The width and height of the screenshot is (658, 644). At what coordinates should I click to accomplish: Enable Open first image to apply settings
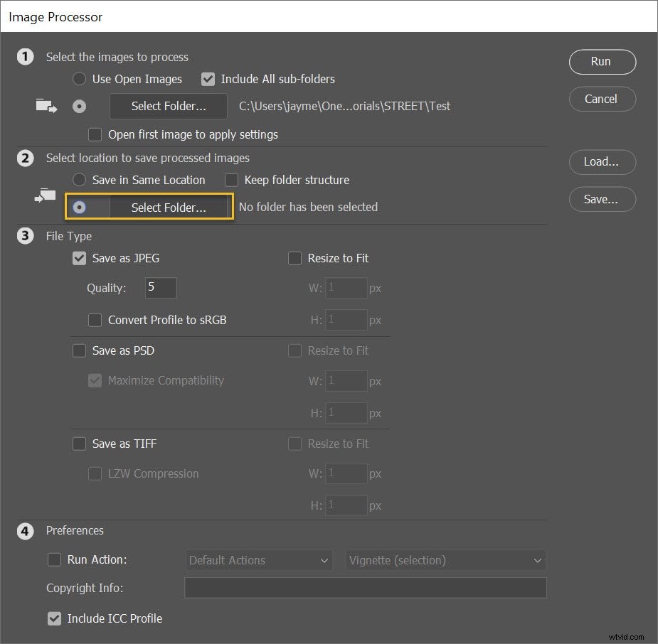[95, 134]
